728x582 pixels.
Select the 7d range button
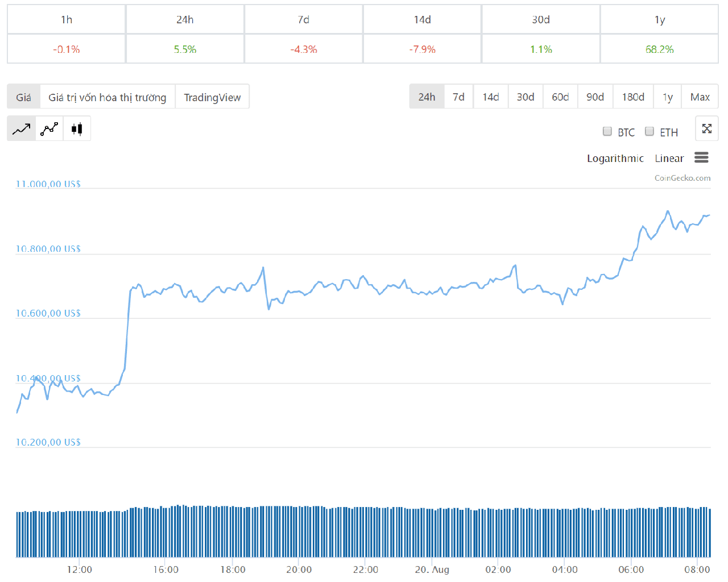click(x=458, y=97)
